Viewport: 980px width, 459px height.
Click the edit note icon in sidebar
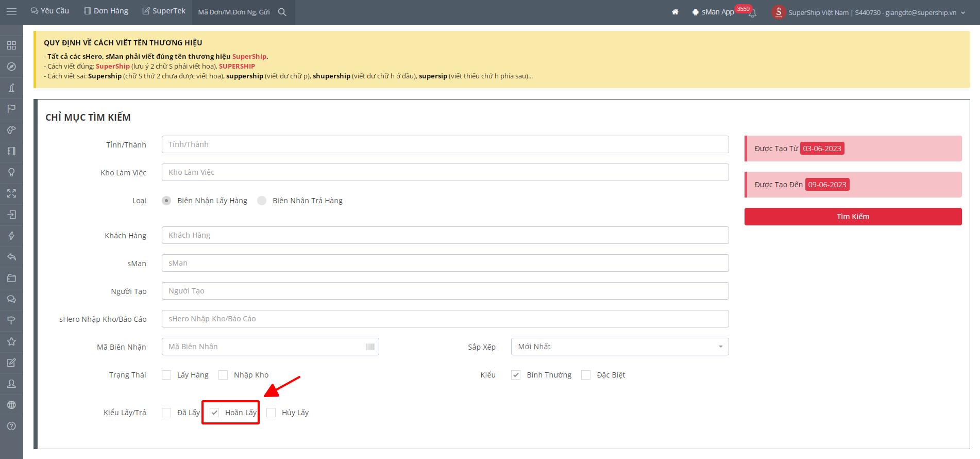pos(11,363)
